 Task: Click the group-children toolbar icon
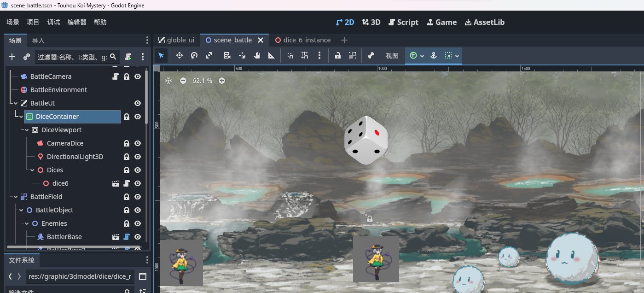click(x=353, y=56)
